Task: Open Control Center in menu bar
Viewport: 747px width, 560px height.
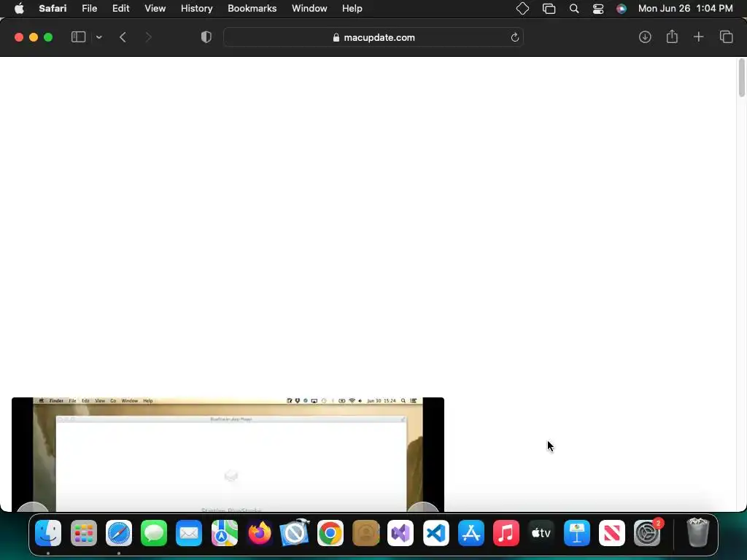Action: click(598, 9)
